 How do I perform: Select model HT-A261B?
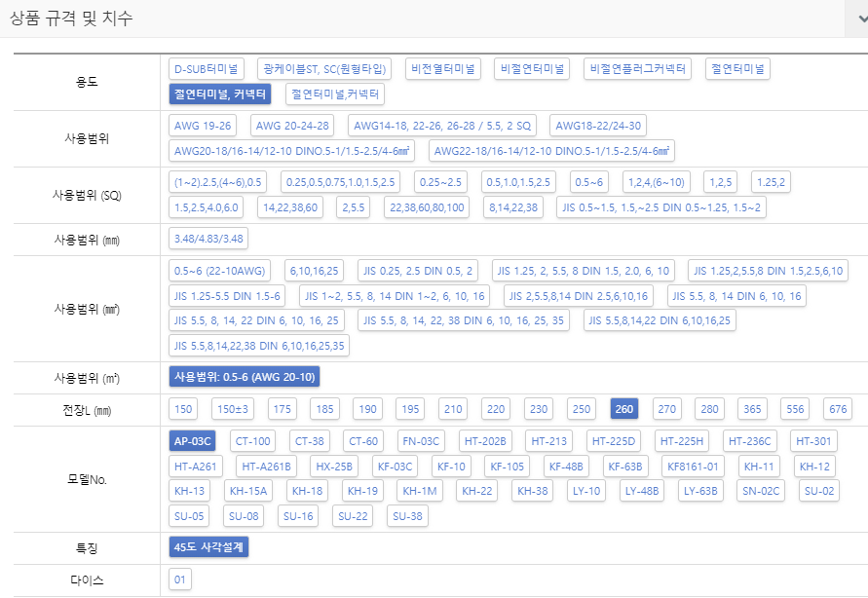pyautogui.click(x=266, y=467)
